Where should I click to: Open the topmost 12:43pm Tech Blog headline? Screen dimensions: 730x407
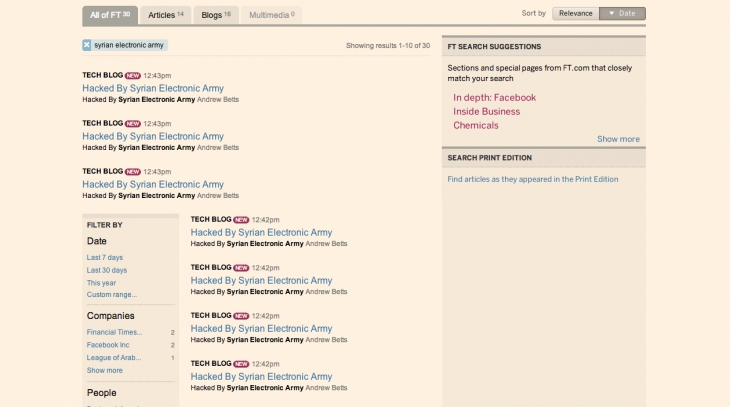[x=153, y=88]
